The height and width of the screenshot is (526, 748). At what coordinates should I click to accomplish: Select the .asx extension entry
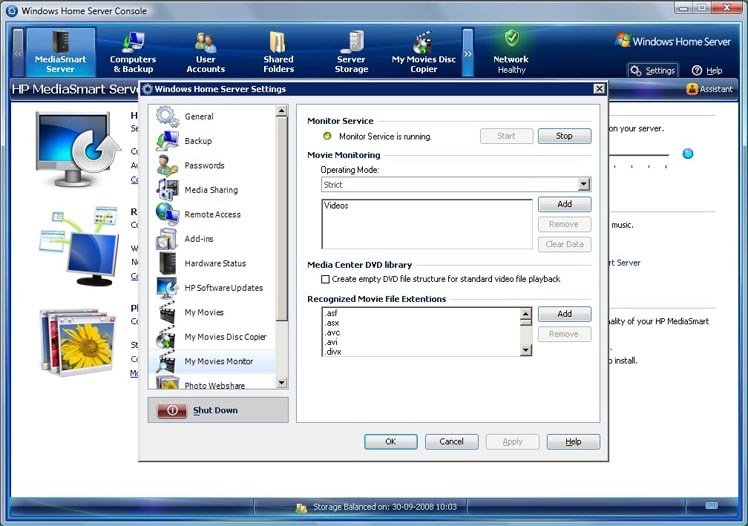pyautogui.click(x=421, y=323)
